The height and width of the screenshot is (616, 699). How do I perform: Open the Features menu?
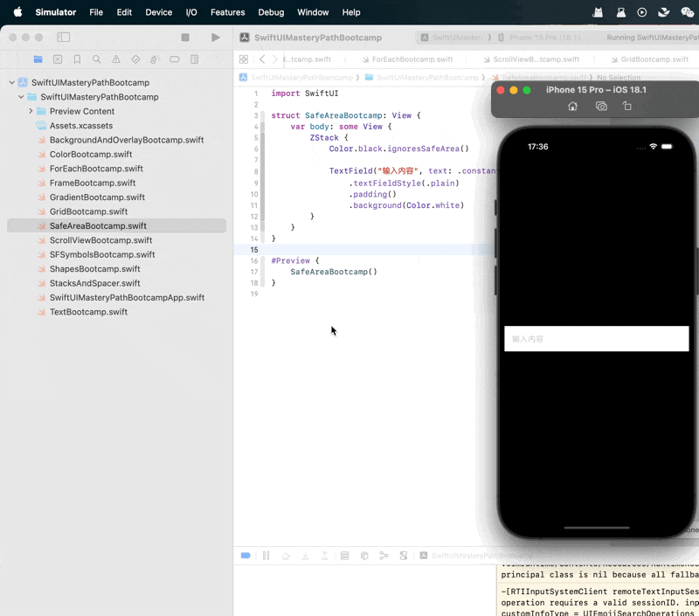227,12
